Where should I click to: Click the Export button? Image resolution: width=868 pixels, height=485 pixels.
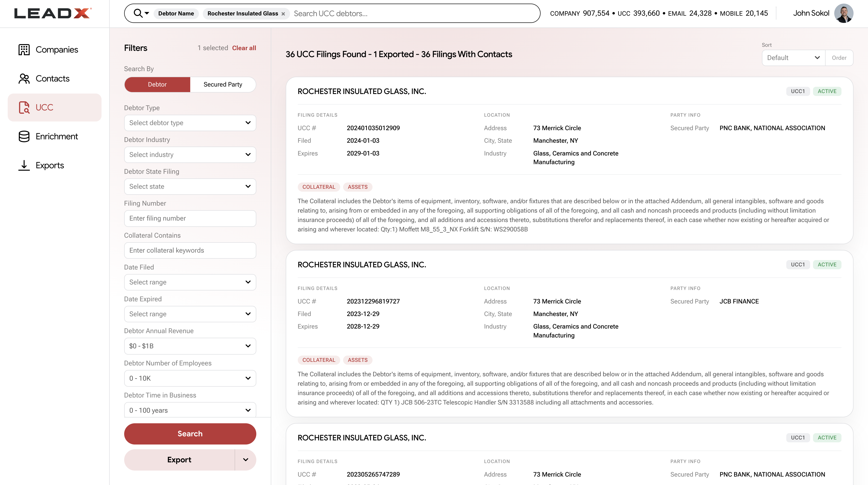click(179, 460)
